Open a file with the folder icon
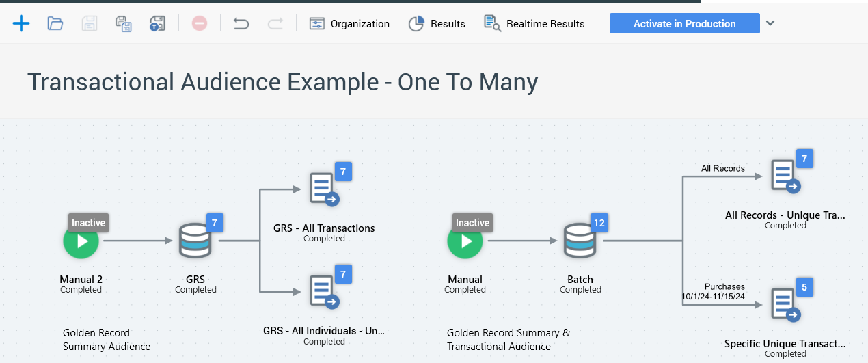 coord(55,23)
